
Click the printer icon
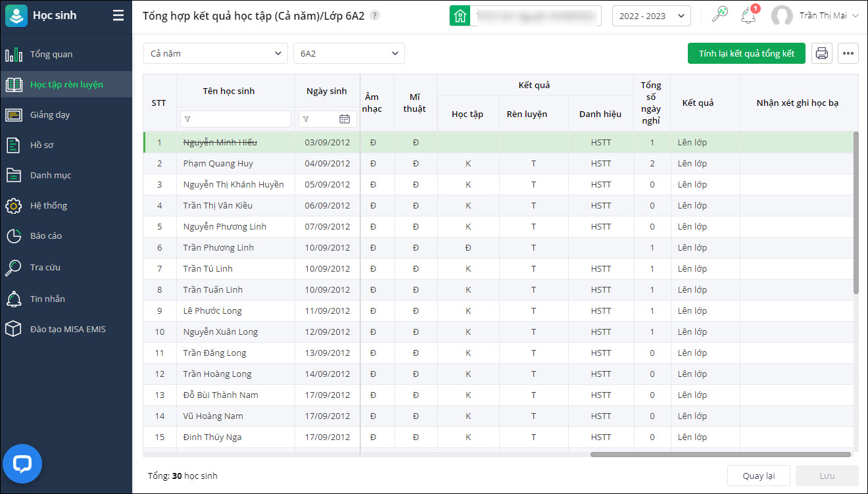[822, 53]
